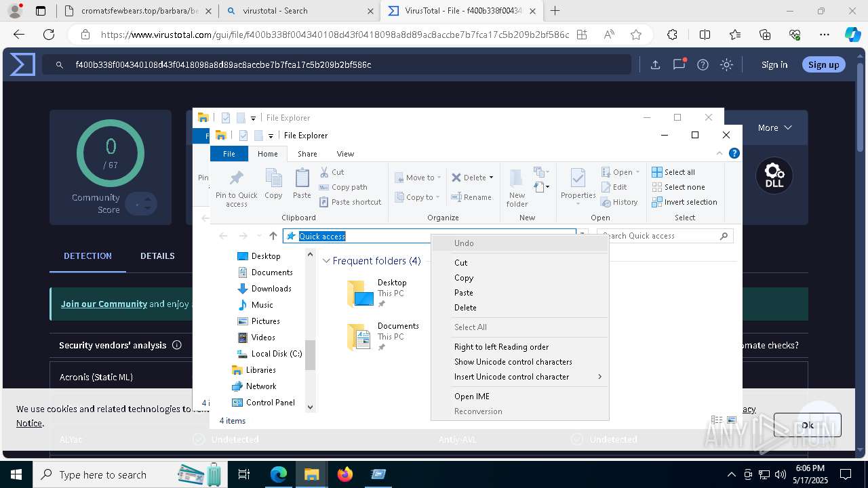Image resolution: width=868 pixels, height=488 pixels.
Task: Switch to the Share ribbon tab
Action: 307,154
